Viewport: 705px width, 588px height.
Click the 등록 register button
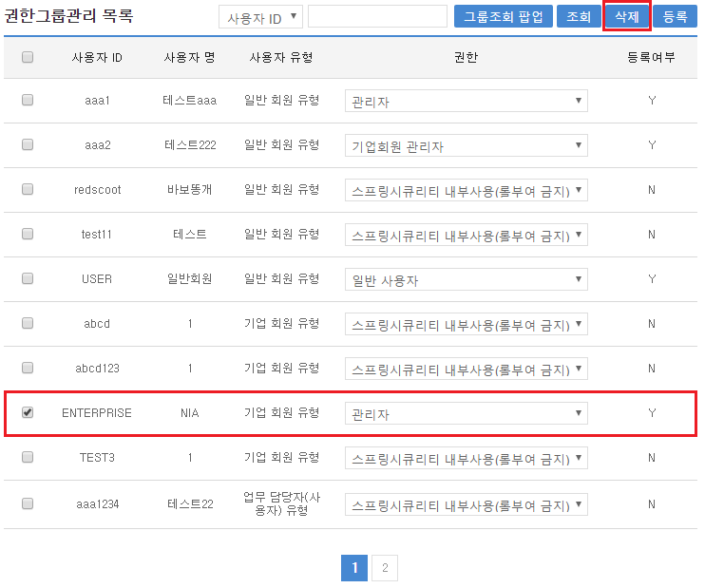(x=675, y=16)
